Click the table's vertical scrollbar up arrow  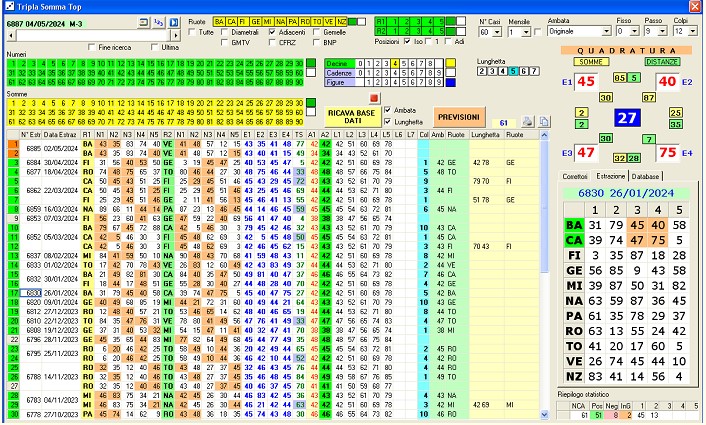544,135
